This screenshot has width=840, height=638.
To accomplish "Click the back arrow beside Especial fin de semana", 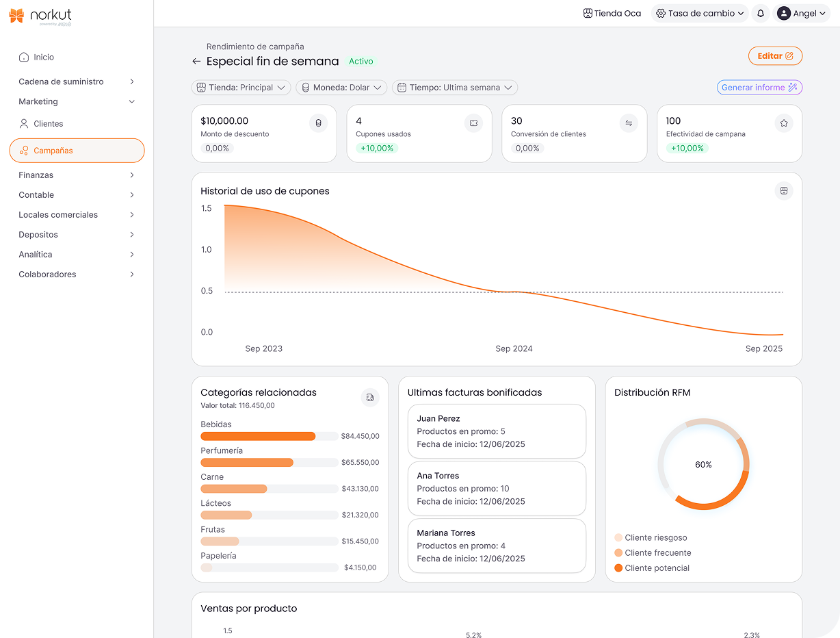I will (196, 62).
